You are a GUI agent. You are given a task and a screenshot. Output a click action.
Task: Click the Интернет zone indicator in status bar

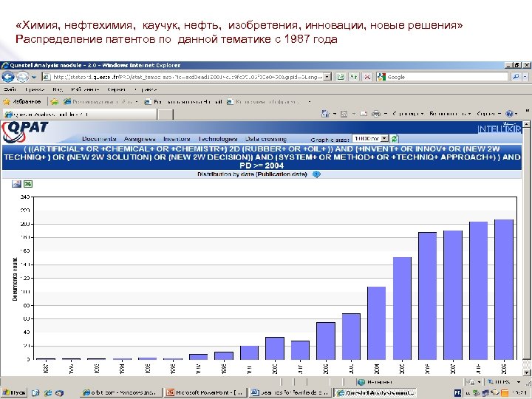click(375, 382)
